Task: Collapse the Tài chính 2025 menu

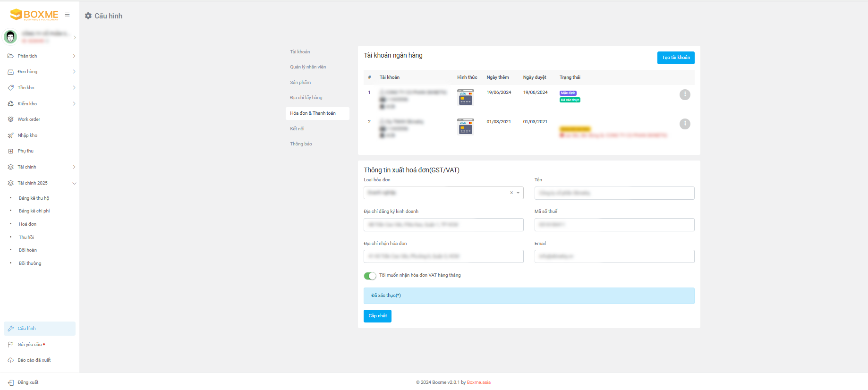Action: 74,183
